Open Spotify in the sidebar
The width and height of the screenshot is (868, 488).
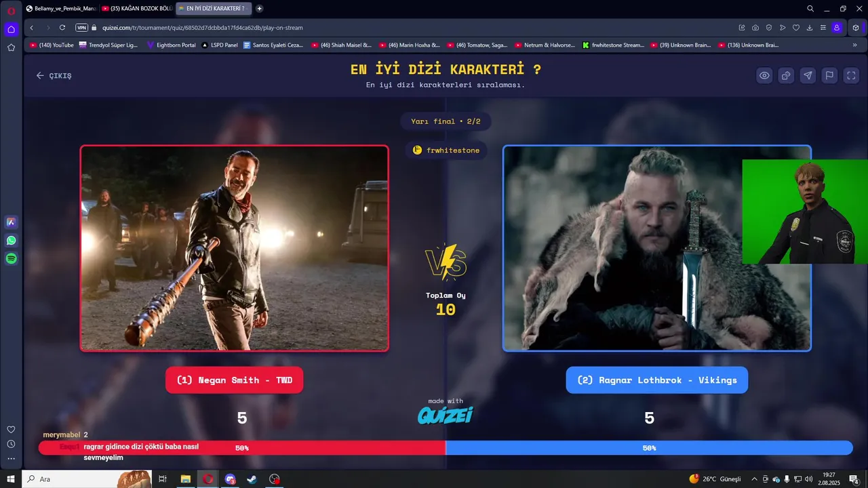[11, 258]
